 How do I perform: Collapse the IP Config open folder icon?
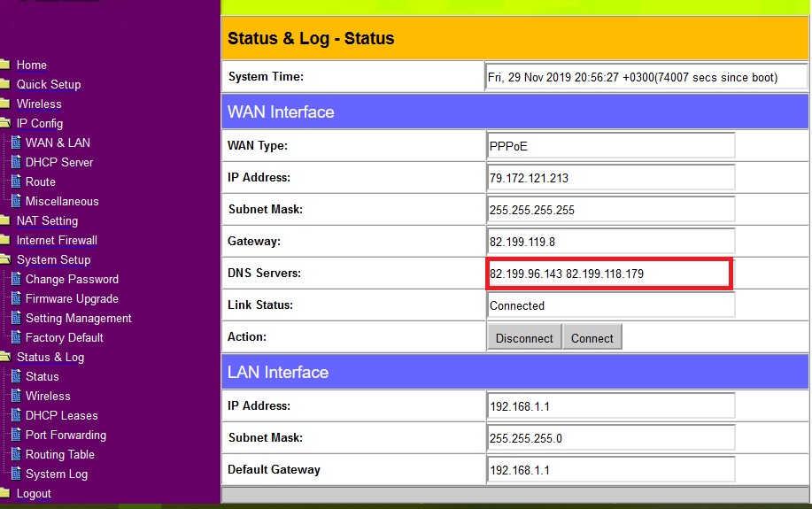[5, 123]
